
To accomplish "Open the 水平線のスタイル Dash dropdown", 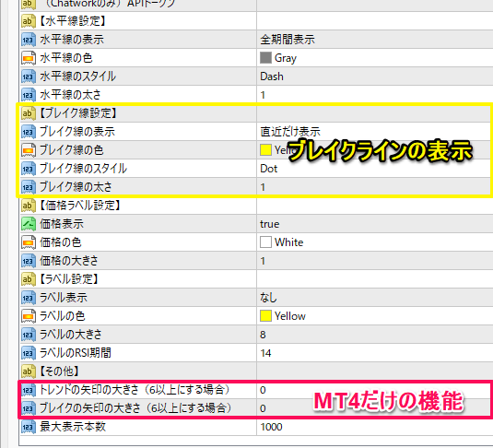I will [x=272, y=77].
